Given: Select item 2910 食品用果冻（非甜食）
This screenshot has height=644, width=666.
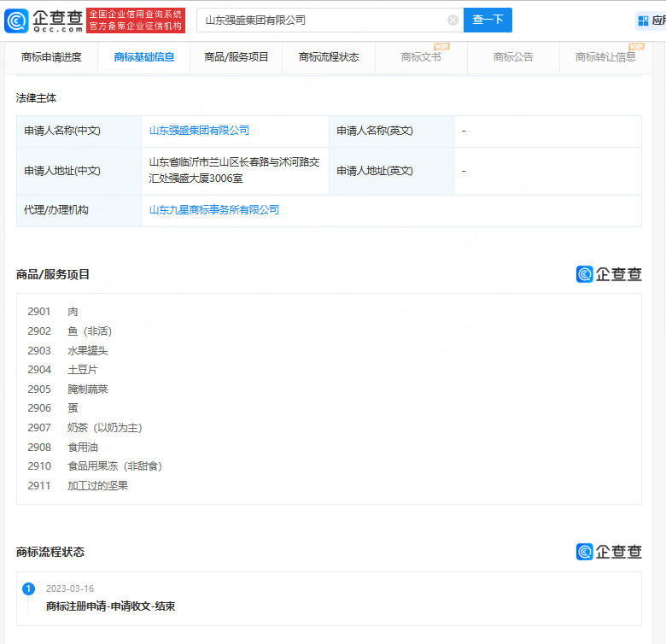Looking at the screenshot, I should 95,466.
